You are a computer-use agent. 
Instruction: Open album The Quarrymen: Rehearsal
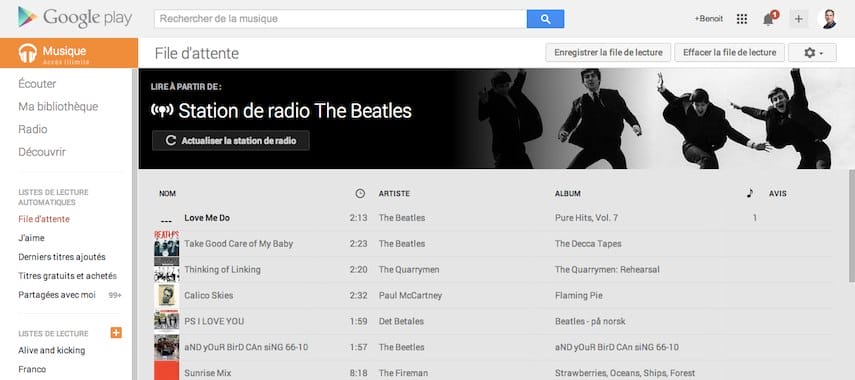point(607,269)
